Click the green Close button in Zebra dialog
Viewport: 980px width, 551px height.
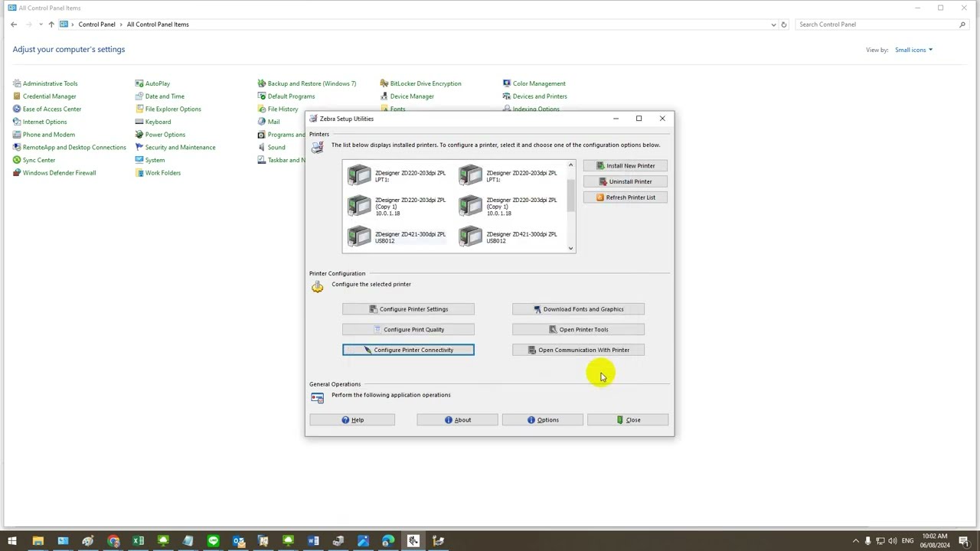[628, 419]
